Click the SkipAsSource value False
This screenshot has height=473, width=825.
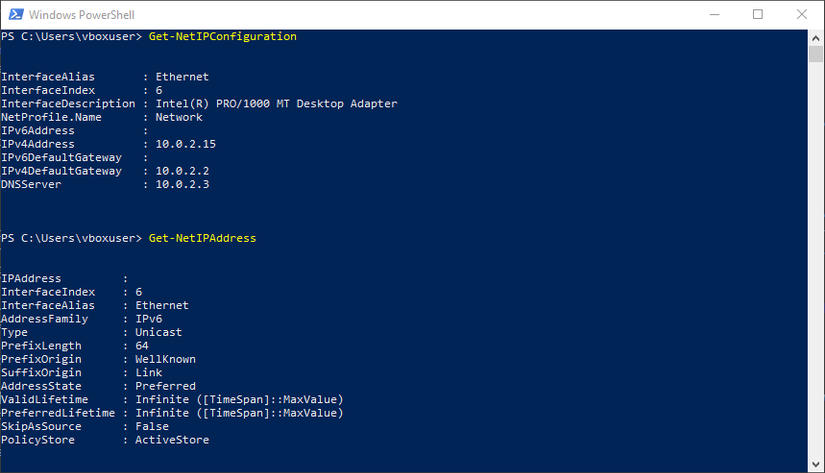click(152, 426)
